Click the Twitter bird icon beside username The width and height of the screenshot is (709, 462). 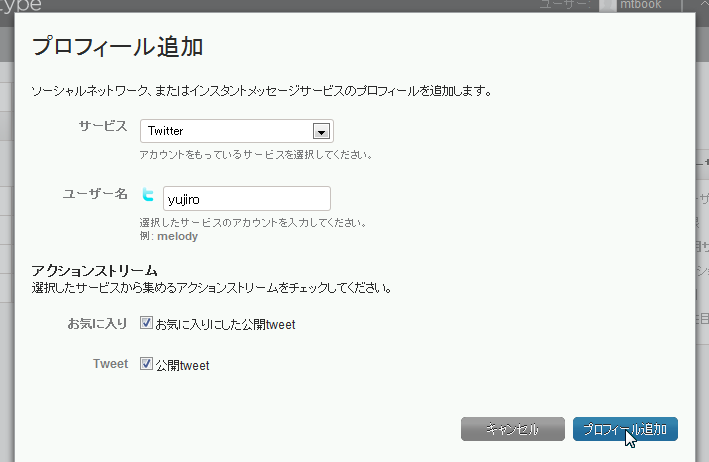[148, 194]
